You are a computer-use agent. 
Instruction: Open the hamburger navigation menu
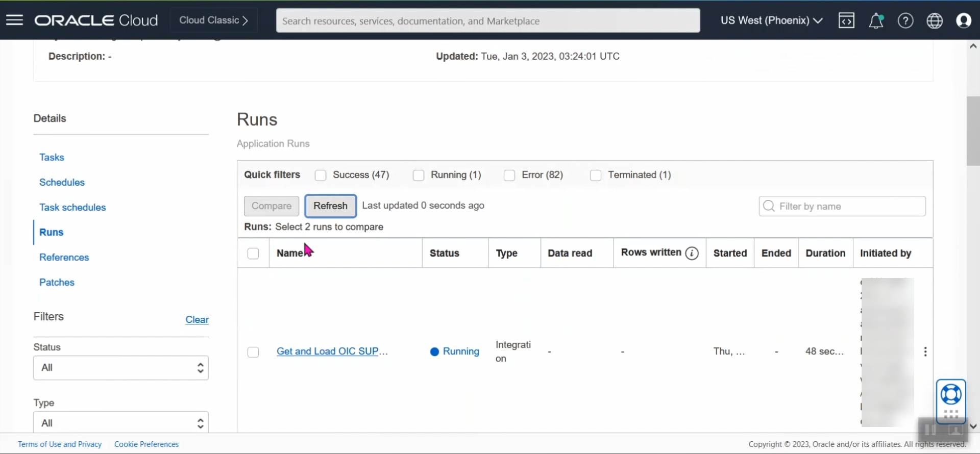[14, 20]
